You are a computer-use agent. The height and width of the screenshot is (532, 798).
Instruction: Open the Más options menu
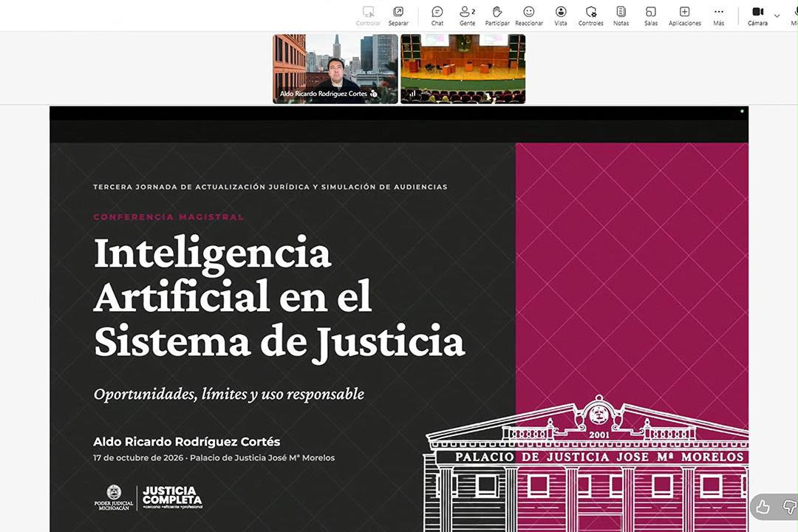[719, 16]
